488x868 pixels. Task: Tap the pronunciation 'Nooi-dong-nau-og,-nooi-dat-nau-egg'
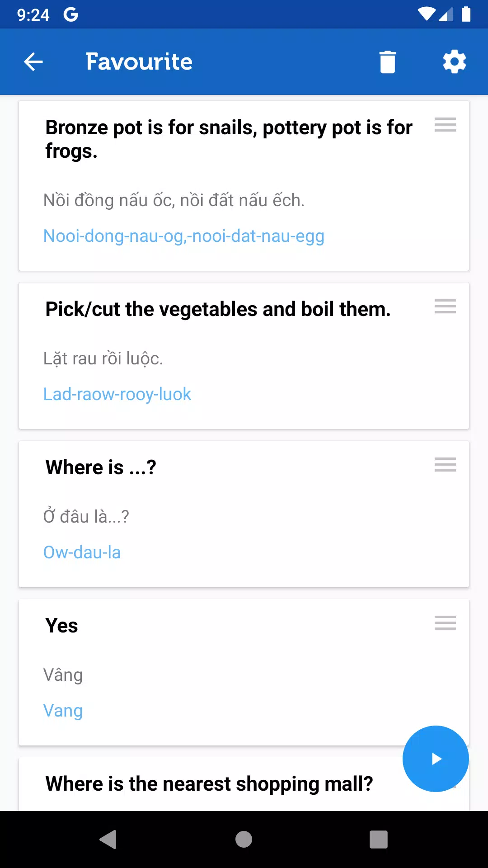[x=184, y=236]
